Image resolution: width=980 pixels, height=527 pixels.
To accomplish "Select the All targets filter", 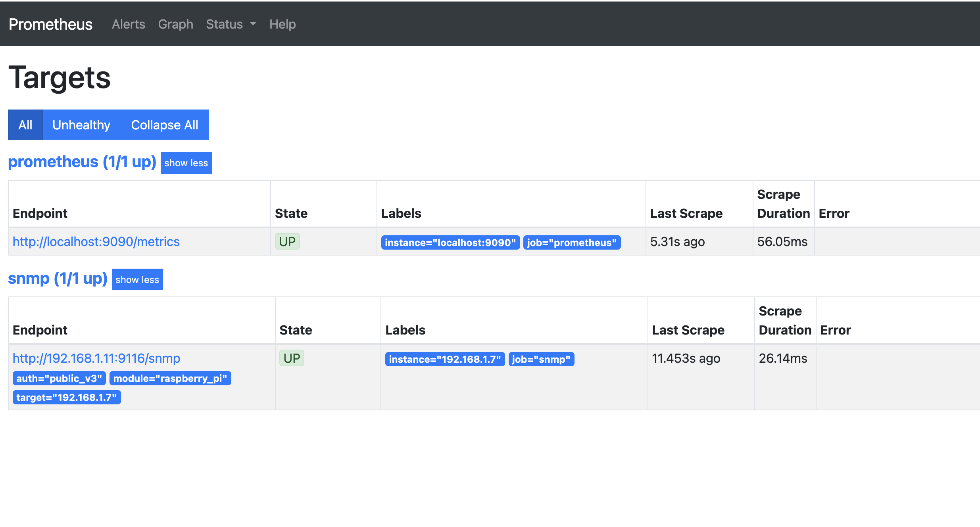I will [x=25, y=125].
